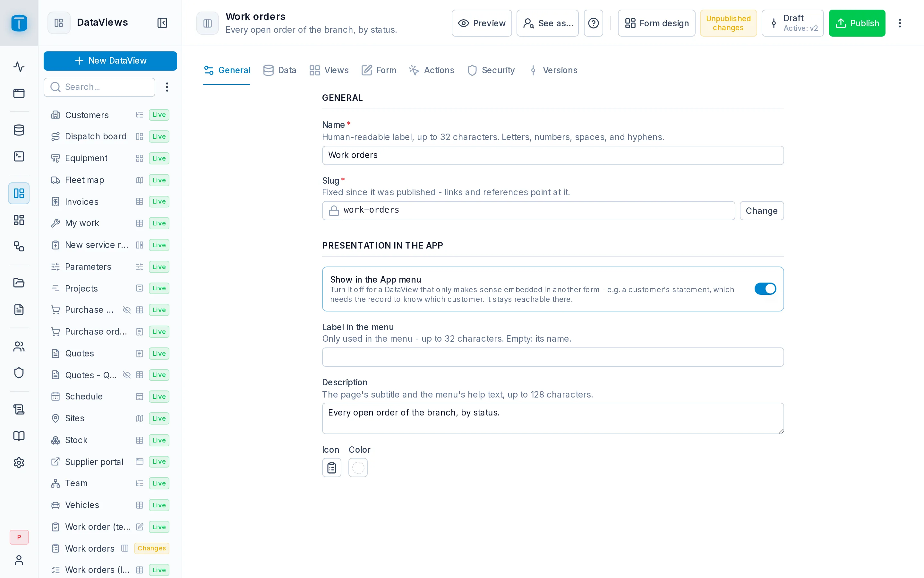924x578 pixels.
Task: Click the profile person icon at bottom left
Action: tap(19, 560)
